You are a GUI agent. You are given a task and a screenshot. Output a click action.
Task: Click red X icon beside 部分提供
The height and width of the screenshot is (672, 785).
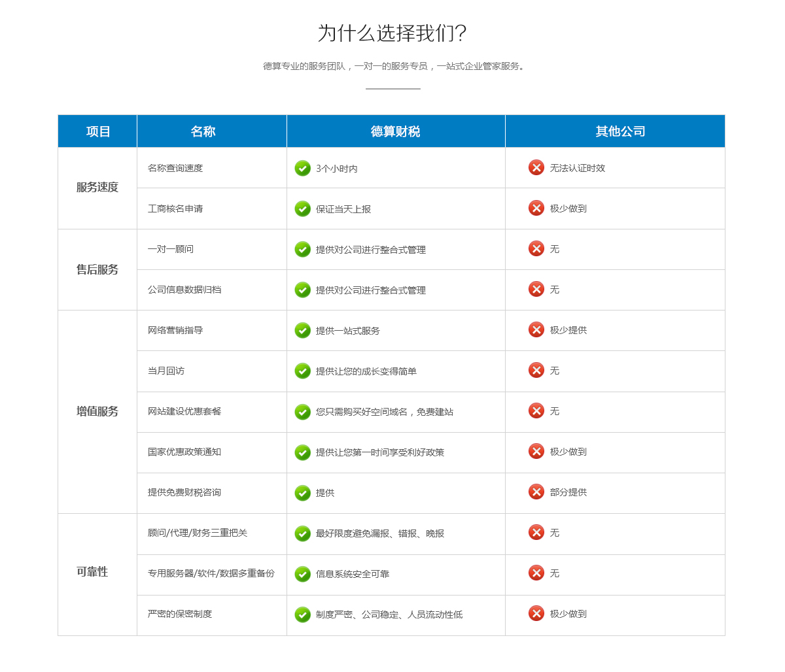(536, 492)
